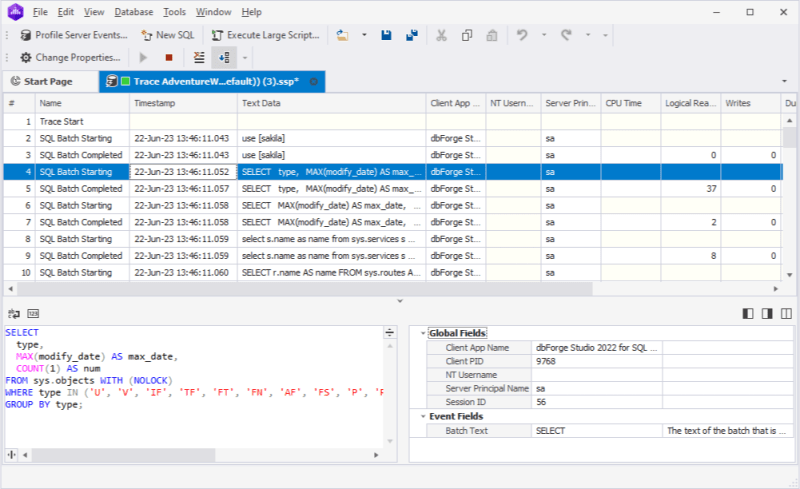Click the Undo arrow icon
Image resolution: width=800 pixels, height=489 pixels.
(521, 35)
